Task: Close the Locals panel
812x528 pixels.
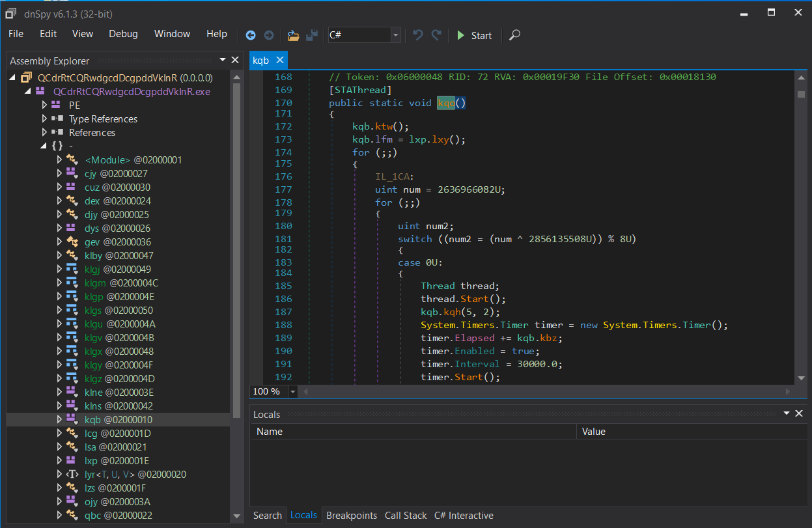Action: (x=800, y=413)
